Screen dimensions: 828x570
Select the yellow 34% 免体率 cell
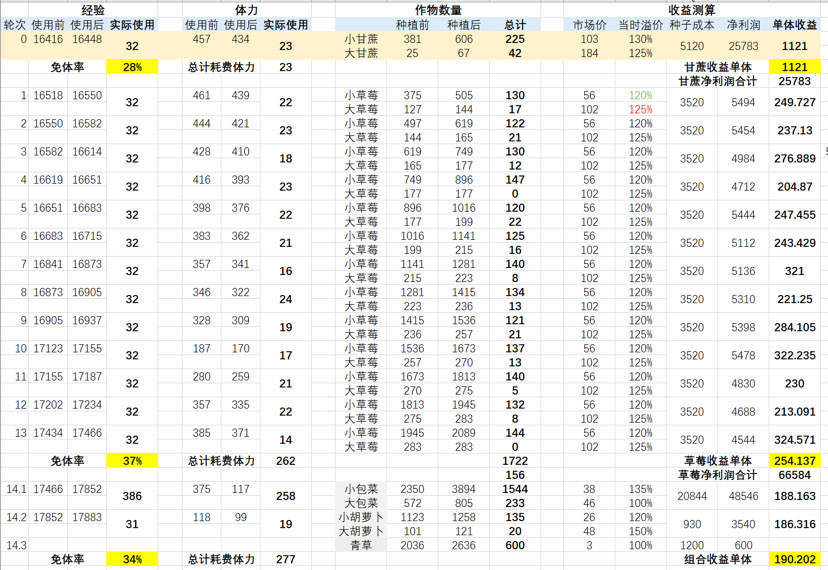tap(132, 559)
